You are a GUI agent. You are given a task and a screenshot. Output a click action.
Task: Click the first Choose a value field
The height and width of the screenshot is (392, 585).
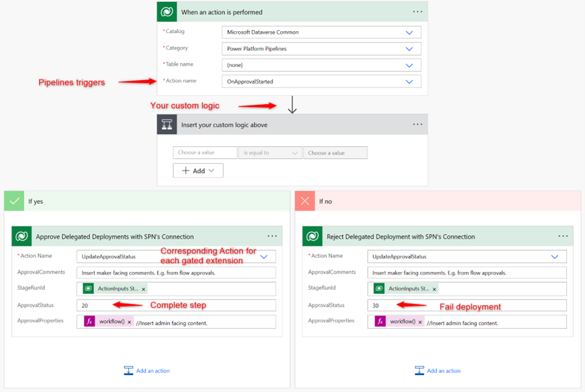[x=205, y=152]
